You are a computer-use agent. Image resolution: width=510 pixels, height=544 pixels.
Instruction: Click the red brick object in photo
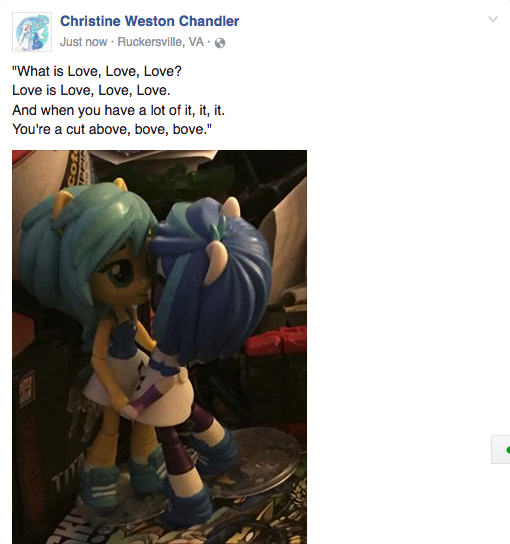tap(276, 342)
